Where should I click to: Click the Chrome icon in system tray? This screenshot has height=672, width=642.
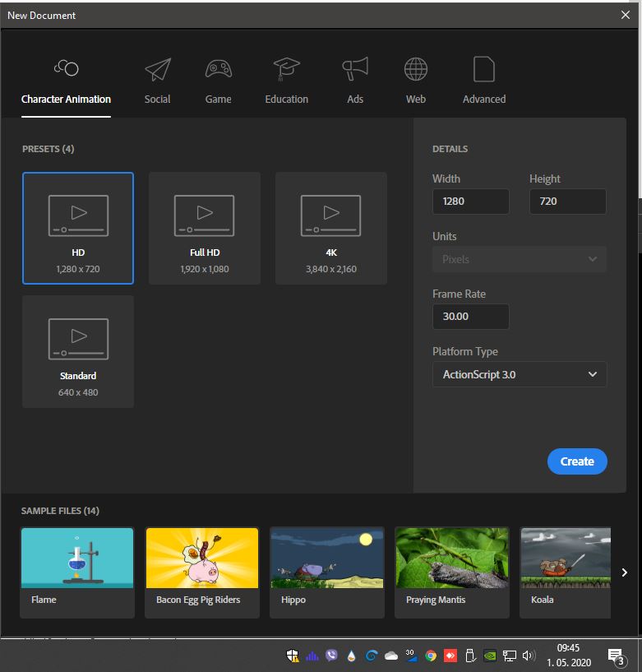(x=431, y=656)
